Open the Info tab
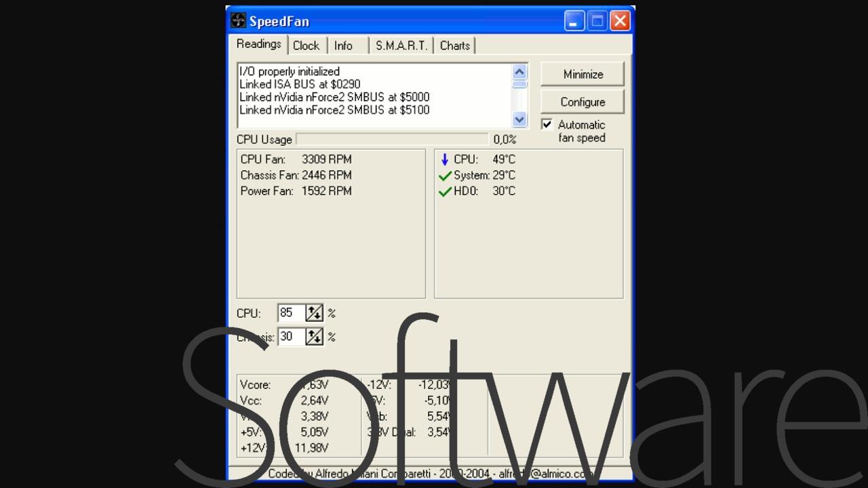The image size is (868, 488). (344, 45)
